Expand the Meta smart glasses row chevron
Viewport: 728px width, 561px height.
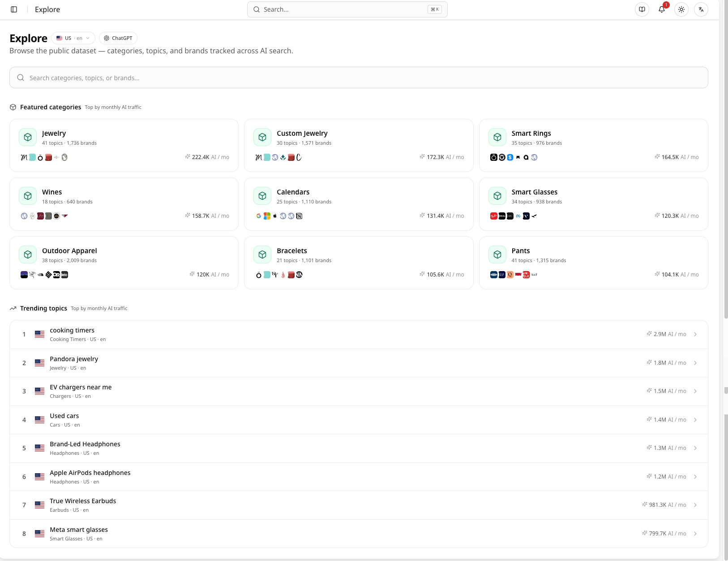[x=695, y=534]
